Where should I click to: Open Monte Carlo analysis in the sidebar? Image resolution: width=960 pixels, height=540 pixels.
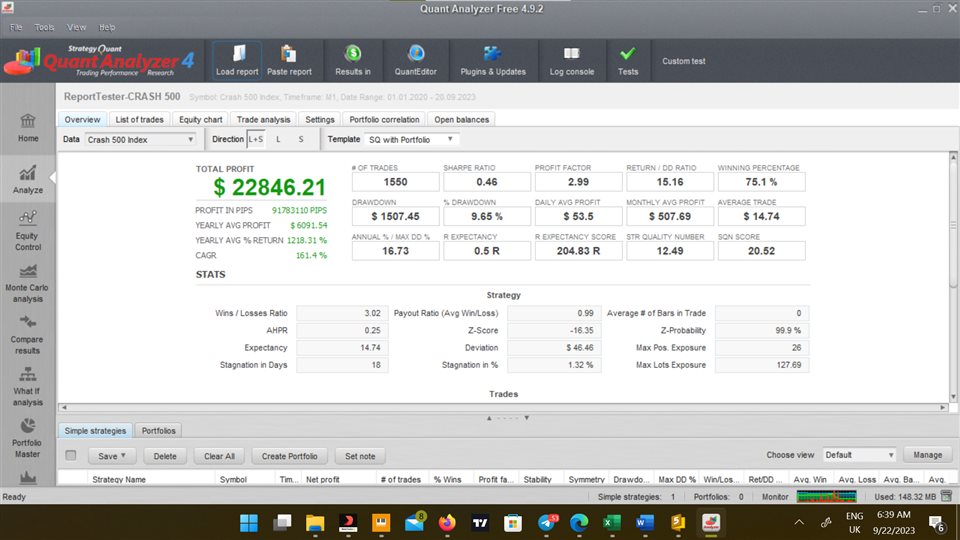[x=28, y=284]
